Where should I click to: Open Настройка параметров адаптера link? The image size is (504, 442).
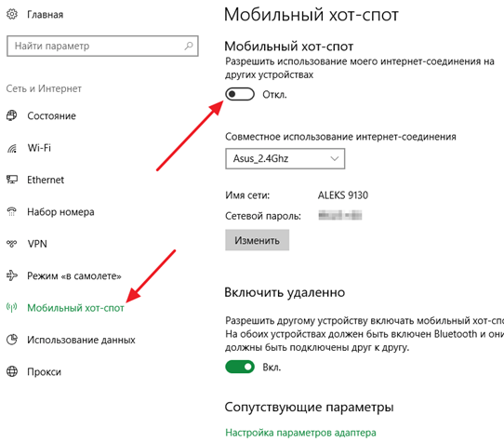tap(300, 433)
